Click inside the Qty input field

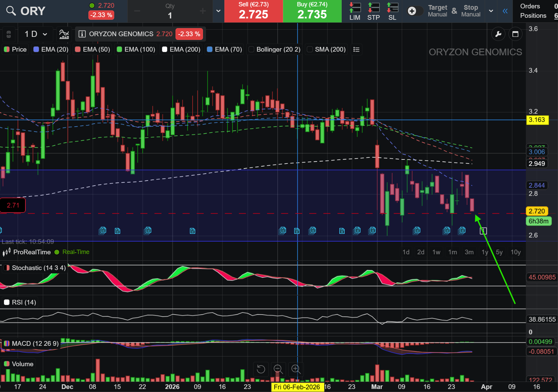(170, 14)
